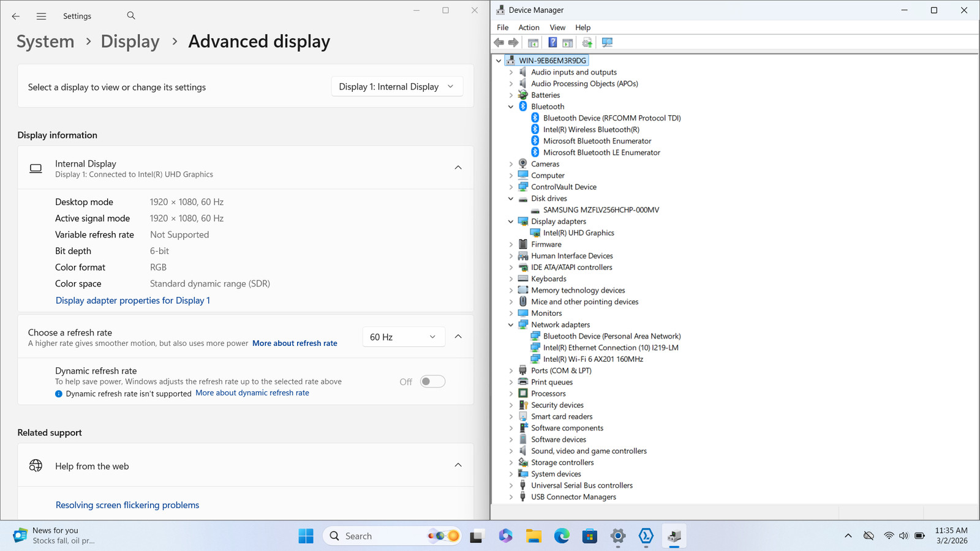Select Microsoft Bluetooth LE Enumerator device

pyautogui.click(x=601, y=152)
